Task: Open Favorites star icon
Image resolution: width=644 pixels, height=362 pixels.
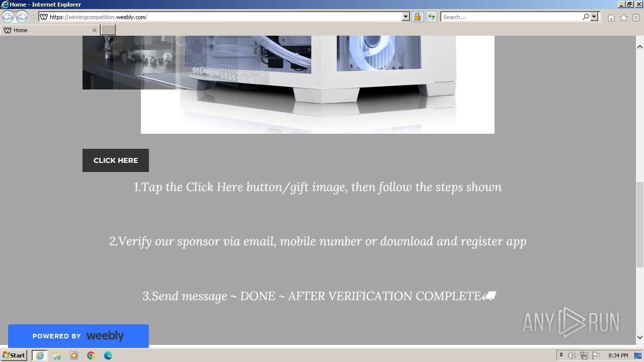Action: coord(623,18)
